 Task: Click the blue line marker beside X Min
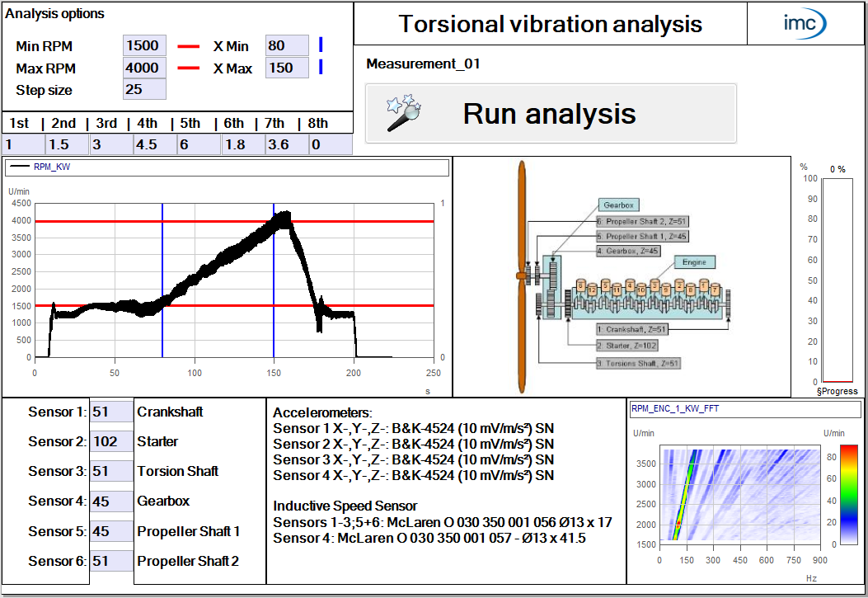(321, 45)
